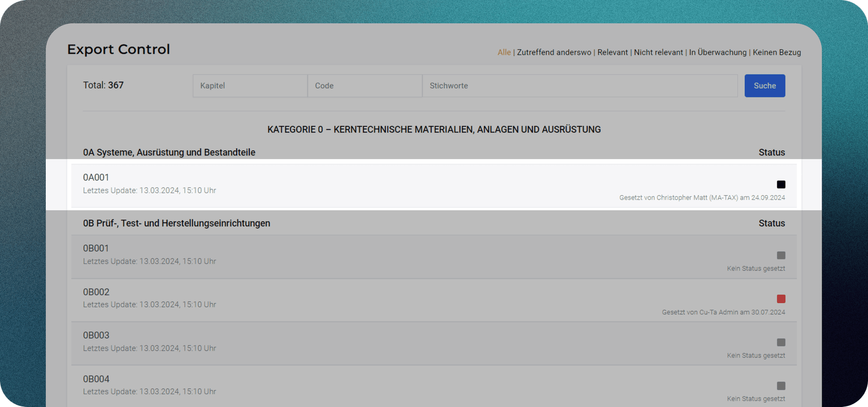Filter by Zutreffend anderswo

pos(554,52)
